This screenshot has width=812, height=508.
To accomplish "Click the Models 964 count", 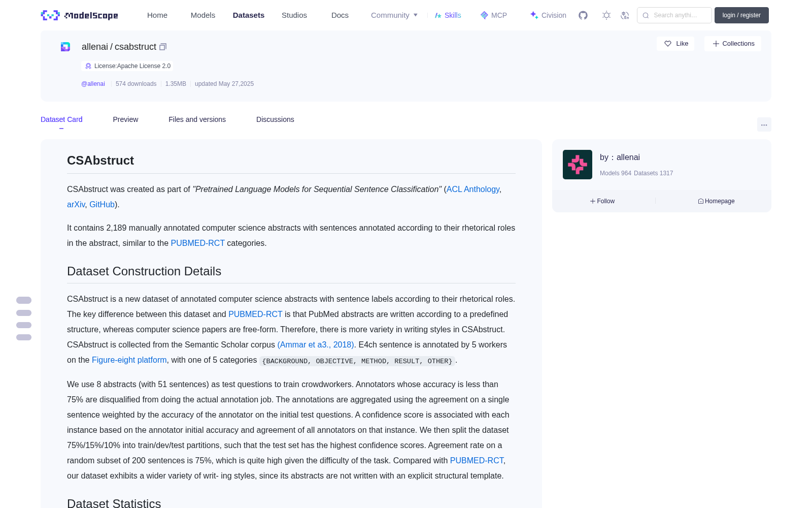I will point(616,173).
